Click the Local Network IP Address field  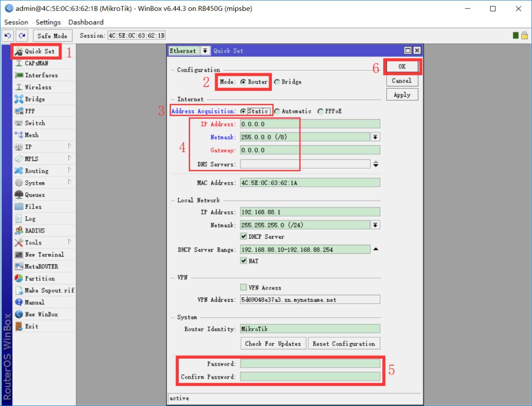[310, 212]
